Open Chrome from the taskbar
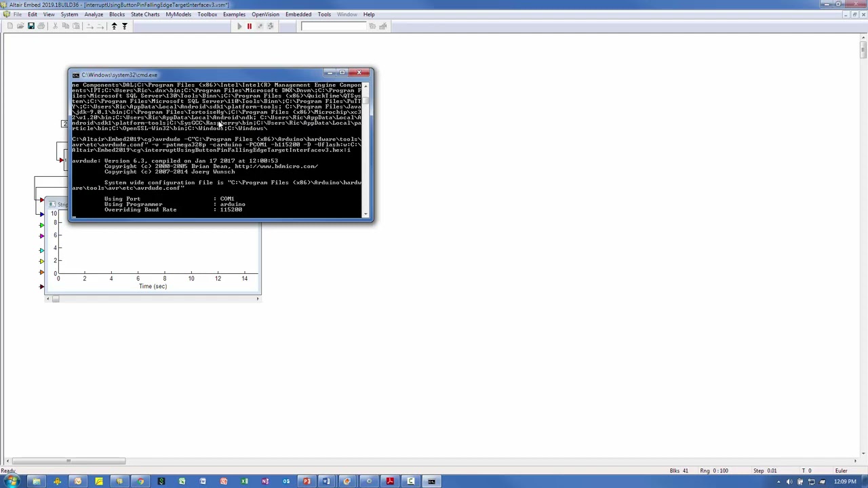Image resolution: width=868 pixels, height=488 pixels. tap(140, 481)
